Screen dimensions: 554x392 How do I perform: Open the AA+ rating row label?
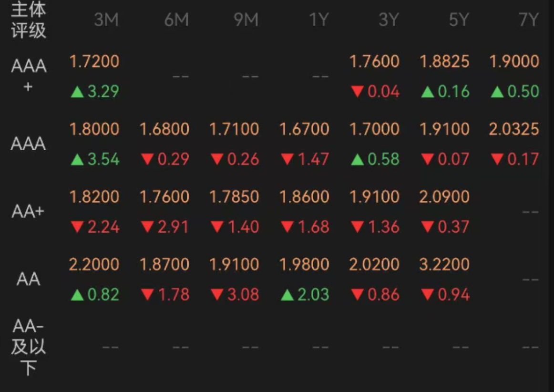pyautogui.click(x=28, y=211)
